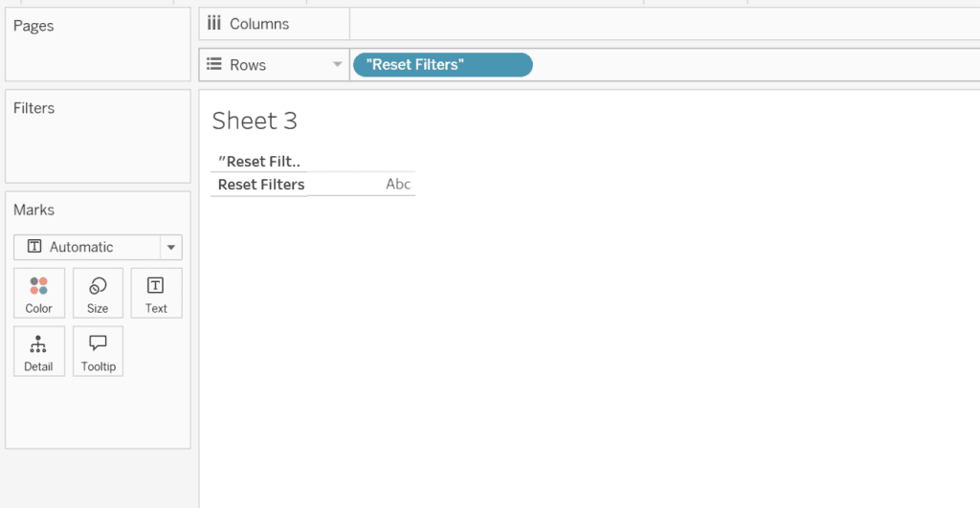Select the "Reset Filters" pill on Rows
Viewport: 980px width, 508px height.
point(442,65)
